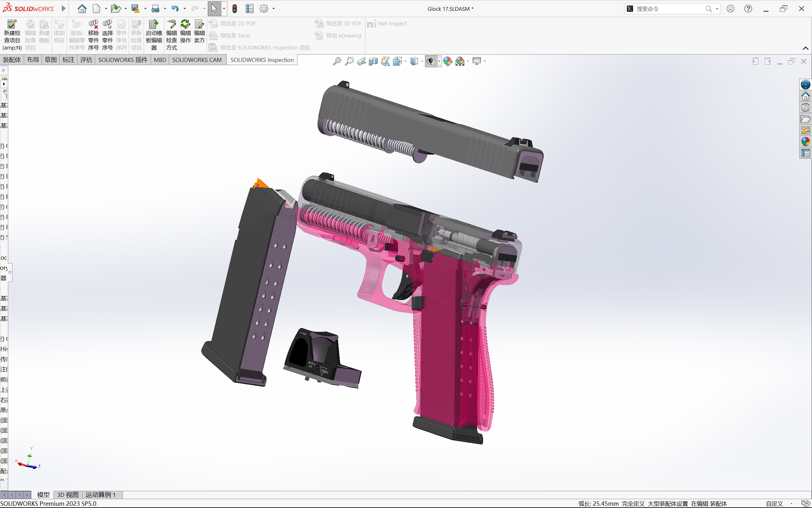This screenshot has height=508, width=812.
Task: Switch to 布局 tab
Action: point(33,60)
